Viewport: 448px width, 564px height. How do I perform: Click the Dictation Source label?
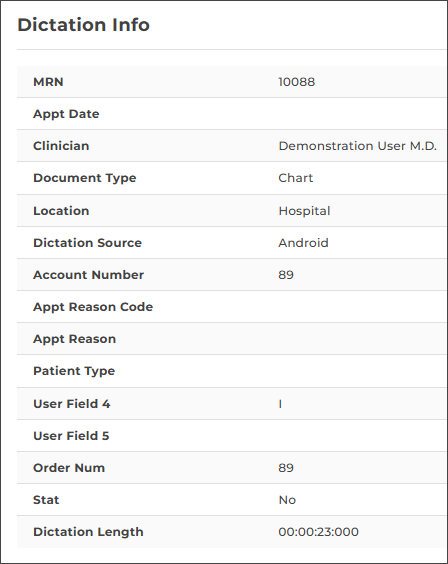tap(87, 243)
